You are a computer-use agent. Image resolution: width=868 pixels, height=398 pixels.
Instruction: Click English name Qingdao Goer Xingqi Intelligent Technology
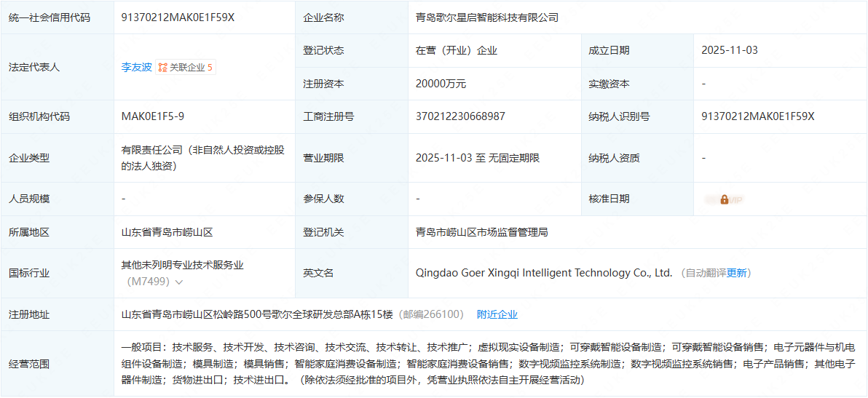(544, 273)
